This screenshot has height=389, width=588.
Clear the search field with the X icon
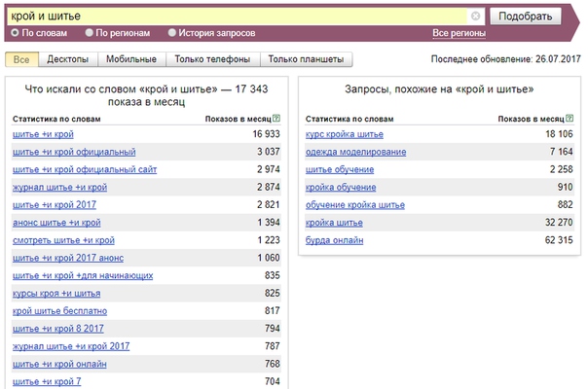[475, 17]
